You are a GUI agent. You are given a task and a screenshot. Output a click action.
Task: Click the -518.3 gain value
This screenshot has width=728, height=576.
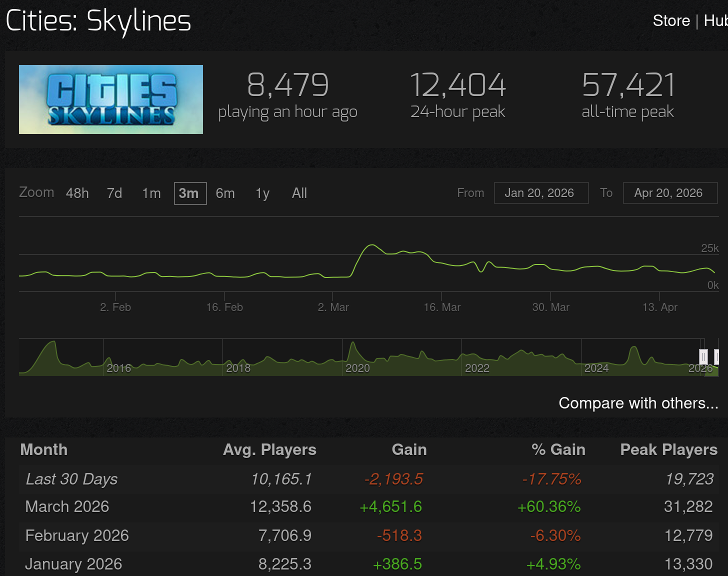point(399,535)
